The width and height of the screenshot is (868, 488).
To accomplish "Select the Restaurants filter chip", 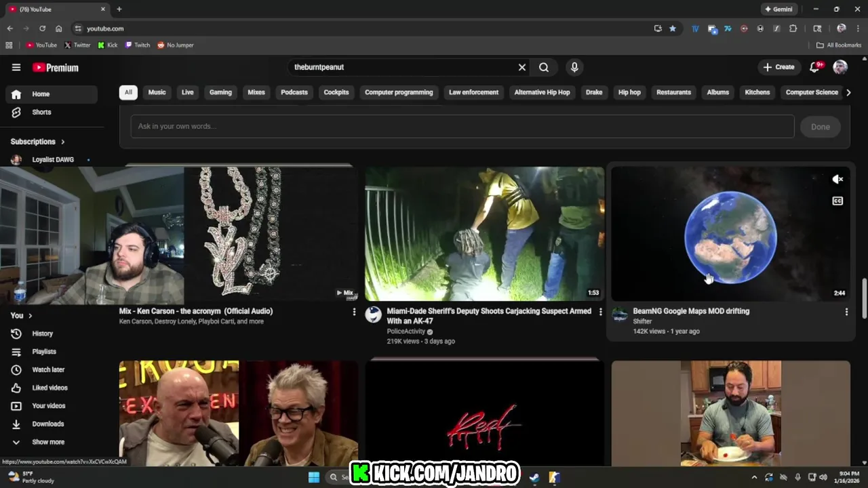I will [673, 92].
